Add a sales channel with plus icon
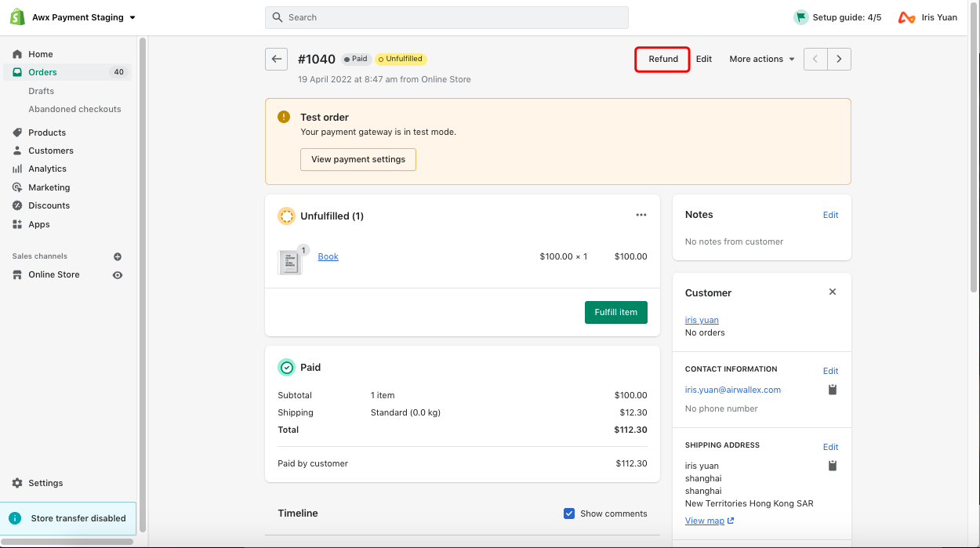 tap(118, 256)
